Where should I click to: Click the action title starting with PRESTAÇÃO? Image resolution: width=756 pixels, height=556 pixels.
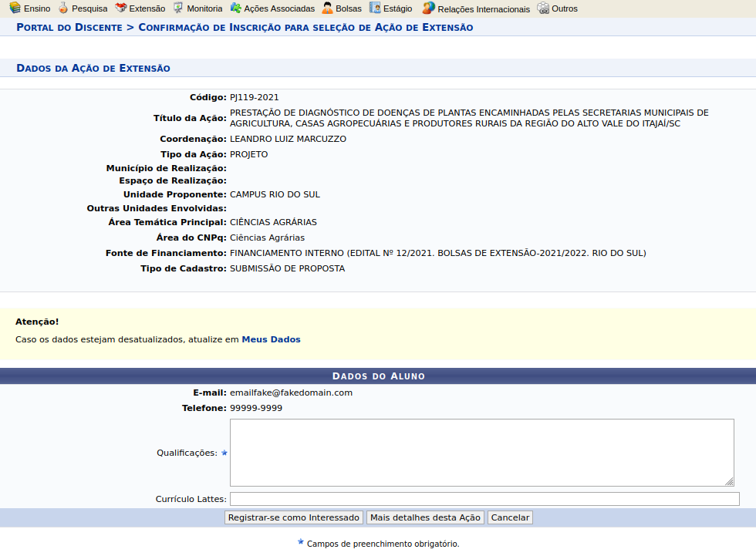(469, 118)
